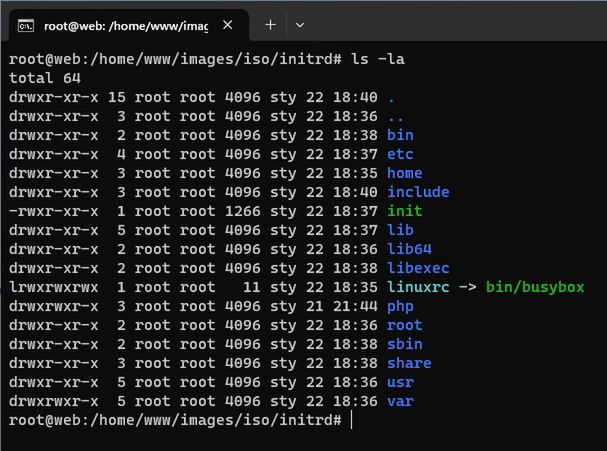Open a new terminal tab
Viewport: 607px width, 451px height.
[x=270, y=24]
